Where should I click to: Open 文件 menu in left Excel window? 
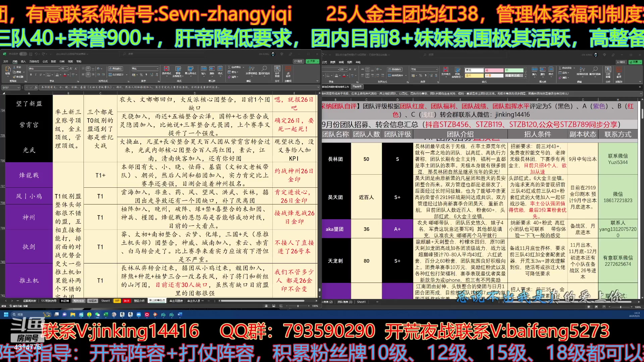tap(6, 61)
